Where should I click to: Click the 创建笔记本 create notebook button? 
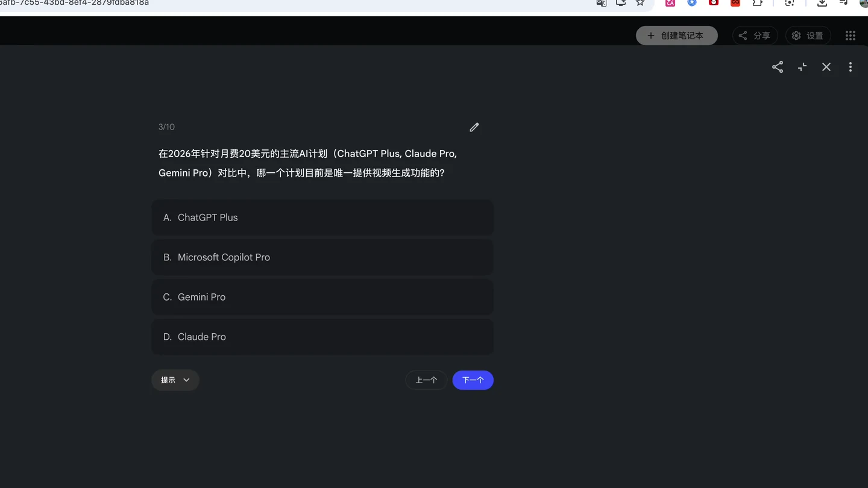coord(677,36)
